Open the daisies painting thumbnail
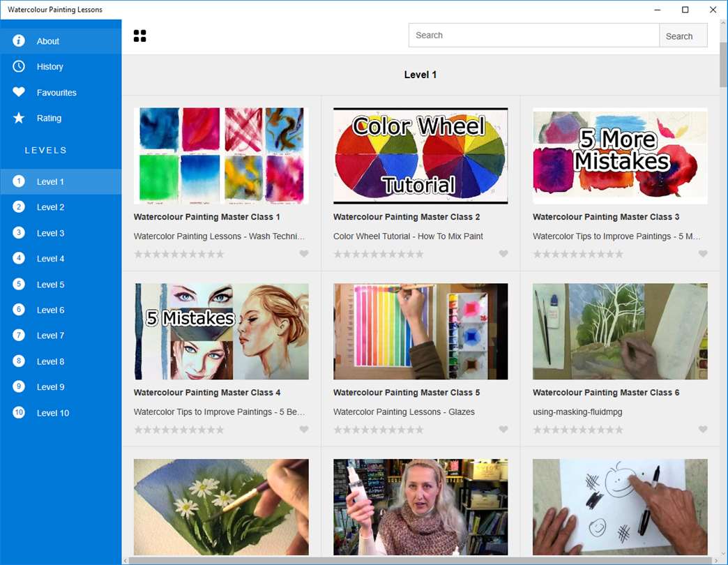Viewport: 728px width, 565px height. click(221, 507)
